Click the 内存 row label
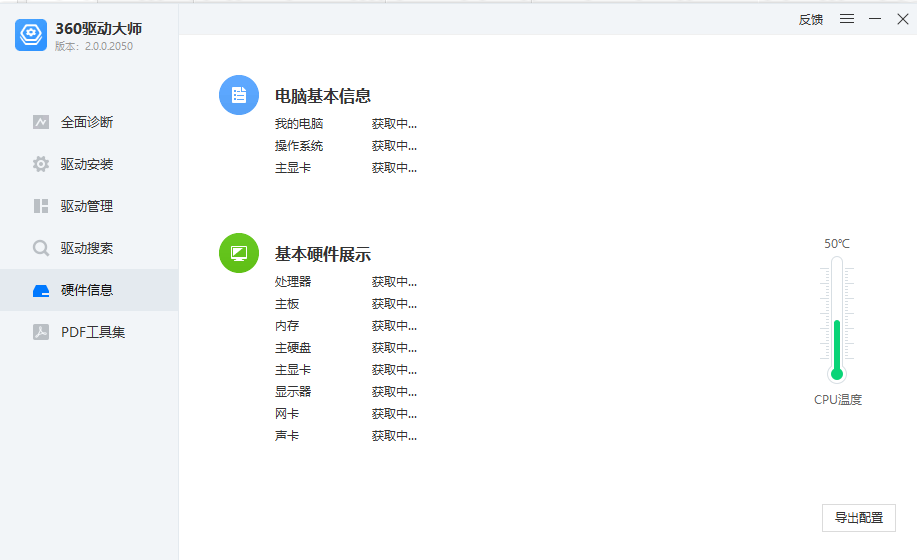The image size is (917, 560). (287, 326)
